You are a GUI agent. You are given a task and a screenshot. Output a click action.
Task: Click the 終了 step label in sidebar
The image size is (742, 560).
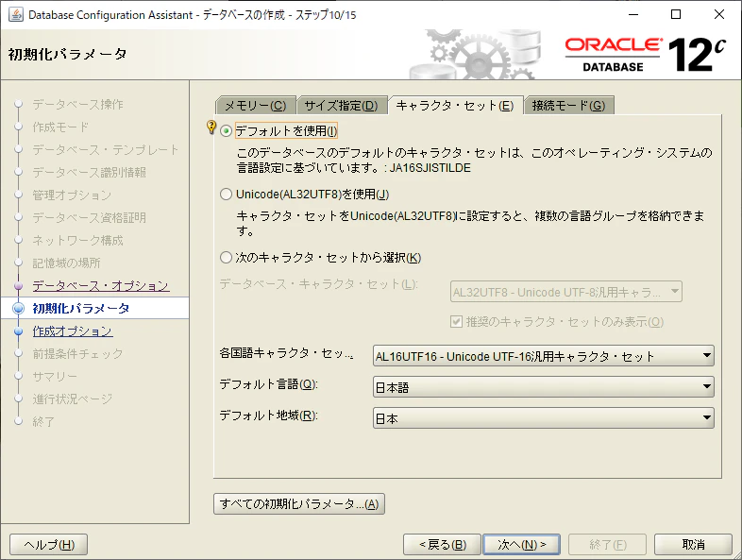[x=43, y=422]
